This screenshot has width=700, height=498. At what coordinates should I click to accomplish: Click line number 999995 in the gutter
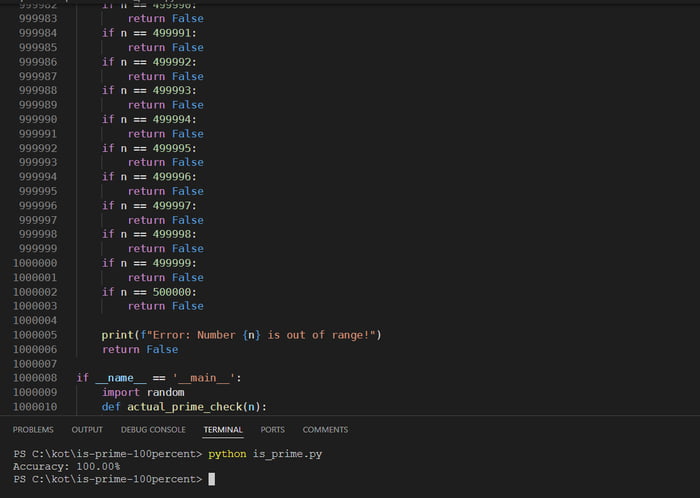click(x=38, y=191)
